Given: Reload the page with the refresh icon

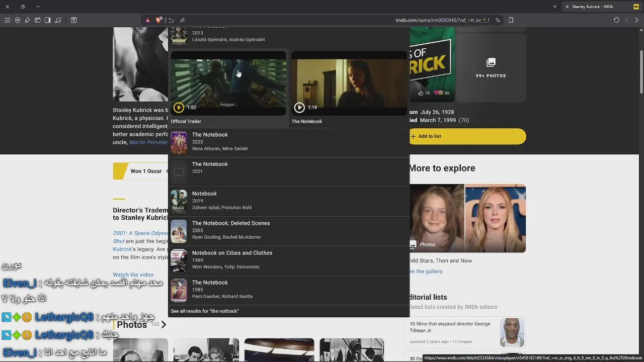Looking at the screenshot, I should [x=616, y=20].
